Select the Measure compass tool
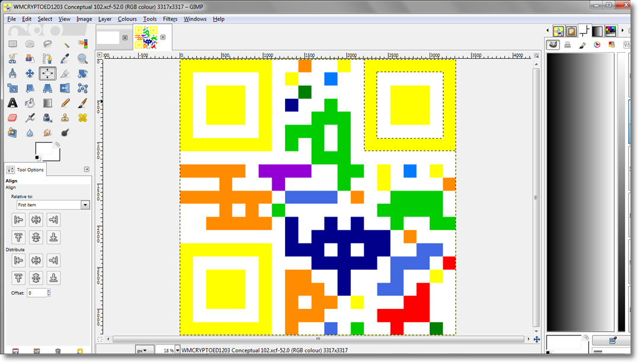The width and height of the screenshot is (640, 364). coord(12,73)
